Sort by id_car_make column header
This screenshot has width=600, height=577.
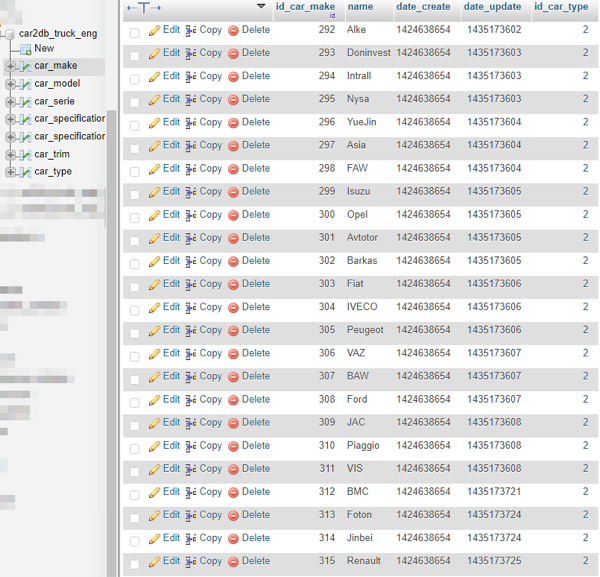(x=305, y=7)
